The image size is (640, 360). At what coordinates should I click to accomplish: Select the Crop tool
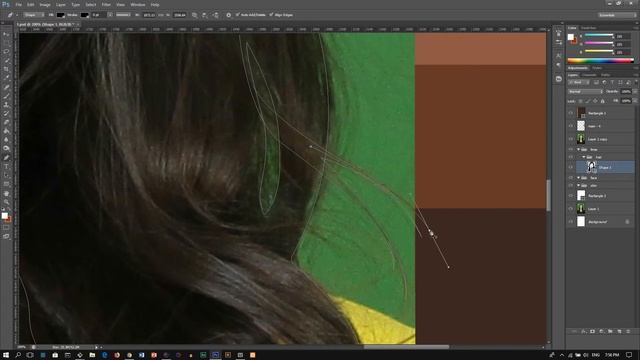(x=6, y=69)
